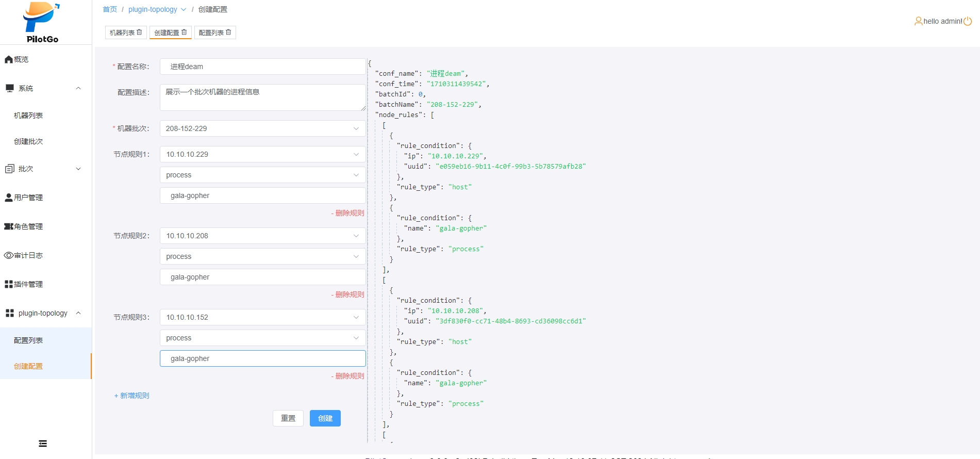Open 用户管理 in sidebar

[x=28, y=198]
